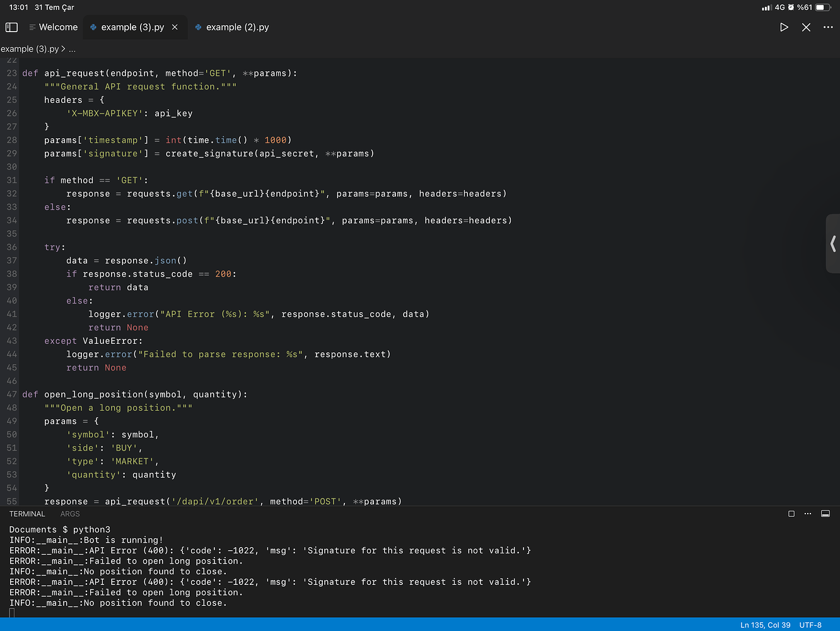This screenshot has width=840, height=631.
Task: Click the terminal cursor input line
Action: (12, 613)
